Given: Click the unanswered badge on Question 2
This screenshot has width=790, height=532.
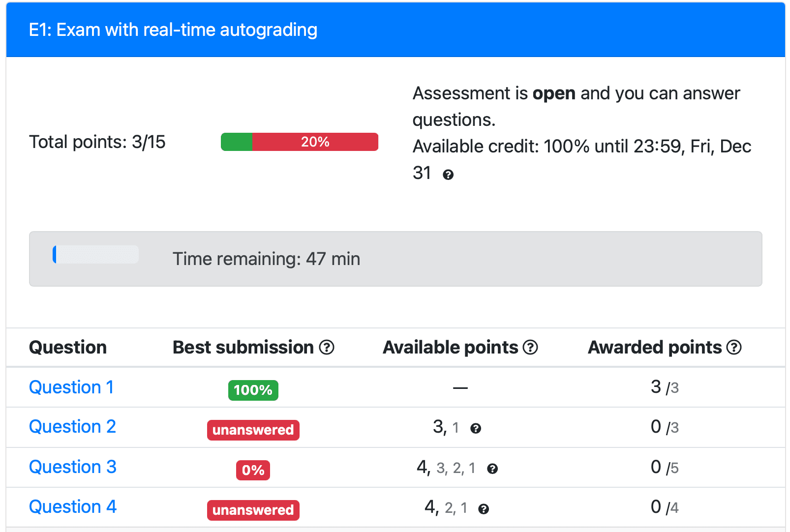Looking at the screenshot, I should 253,430.
